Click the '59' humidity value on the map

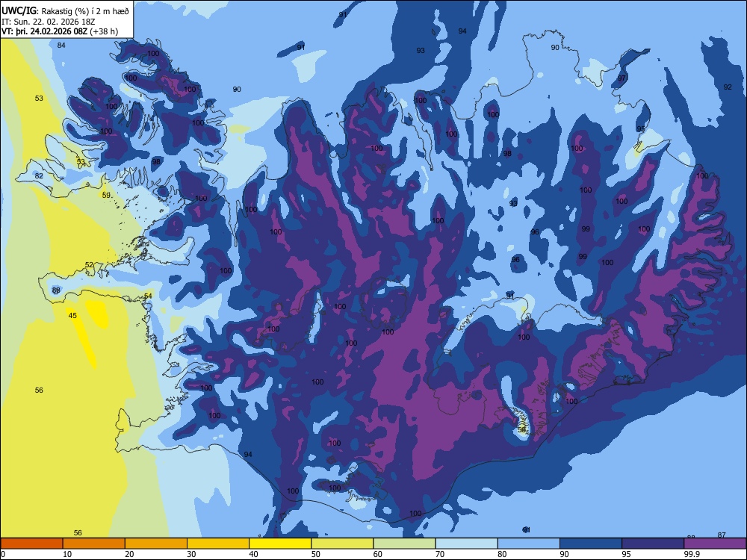(106, 195)
